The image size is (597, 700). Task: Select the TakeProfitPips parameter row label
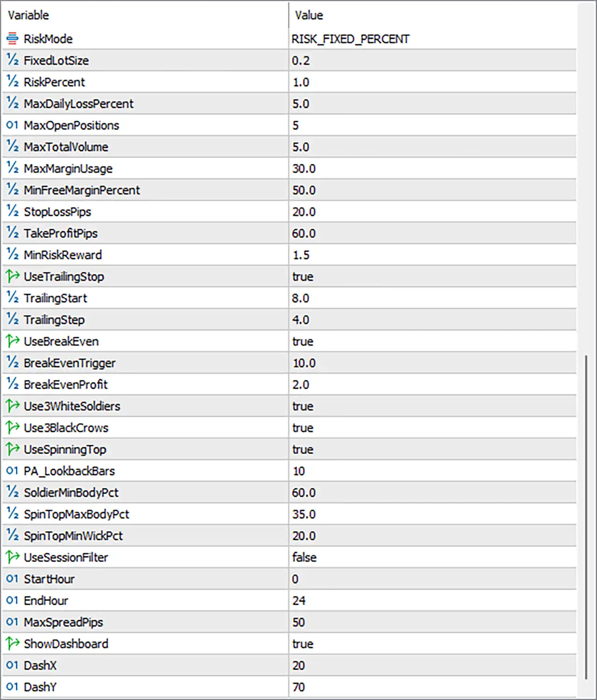(61, 233)
